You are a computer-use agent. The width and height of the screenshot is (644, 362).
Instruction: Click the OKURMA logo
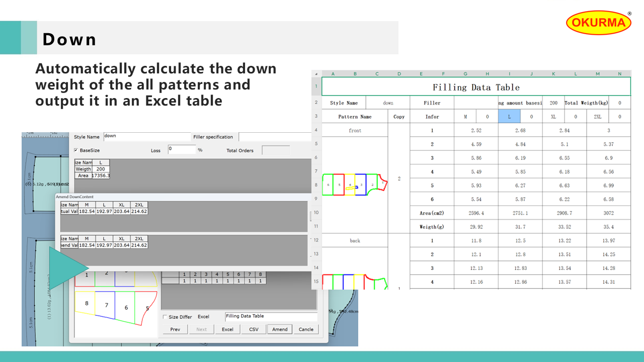599,23
